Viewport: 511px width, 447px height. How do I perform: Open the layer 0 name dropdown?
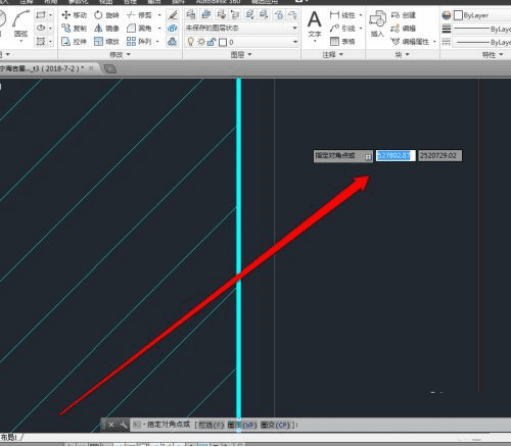[295, 42]
